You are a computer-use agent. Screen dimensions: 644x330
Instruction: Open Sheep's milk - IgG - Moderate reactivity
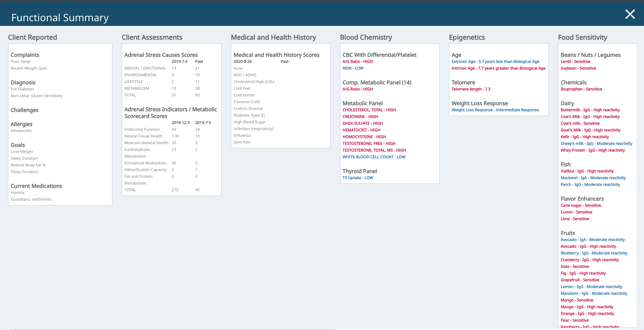coord(596,143)
